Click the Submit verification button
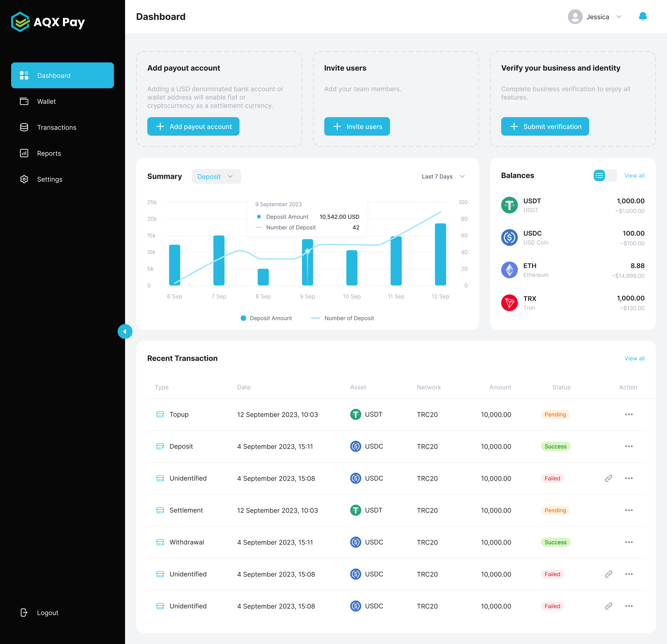Viewport: 667px width, 644px height. click(x=545, y=127)
